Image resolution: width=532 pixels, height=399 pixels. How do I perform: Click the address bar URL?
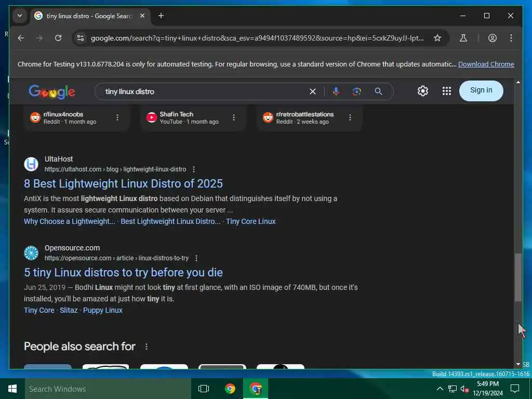click(x=257, y=38)
